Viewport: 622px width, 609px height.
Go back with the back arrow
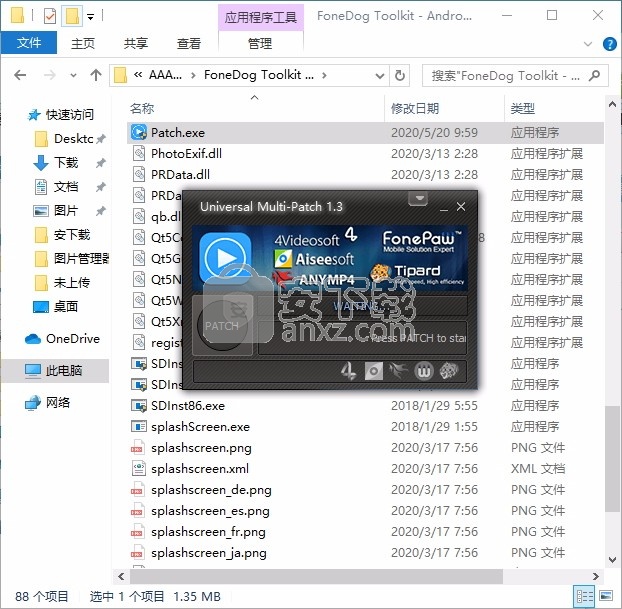[20, 75]
